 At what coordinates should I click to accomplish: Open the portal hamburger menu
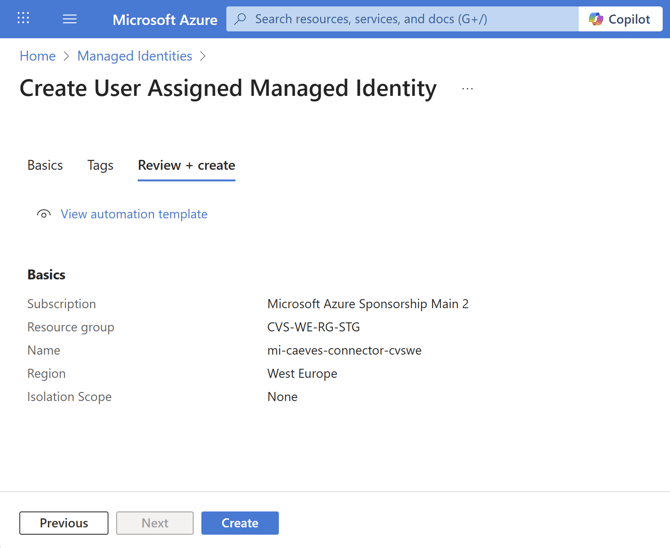tap(70, 19)
